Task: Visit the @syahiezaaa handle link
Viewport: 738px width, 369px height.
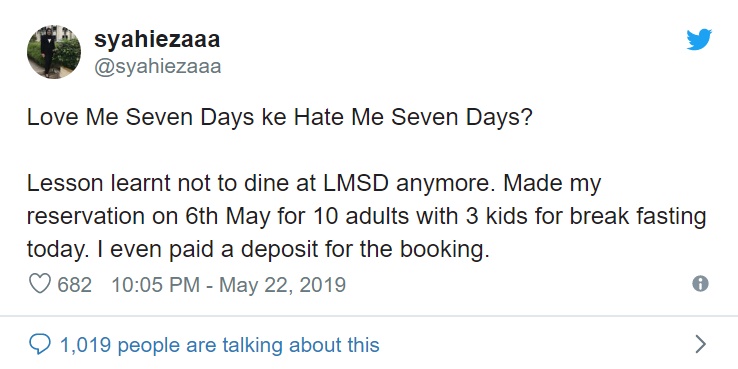Action: 158,66
